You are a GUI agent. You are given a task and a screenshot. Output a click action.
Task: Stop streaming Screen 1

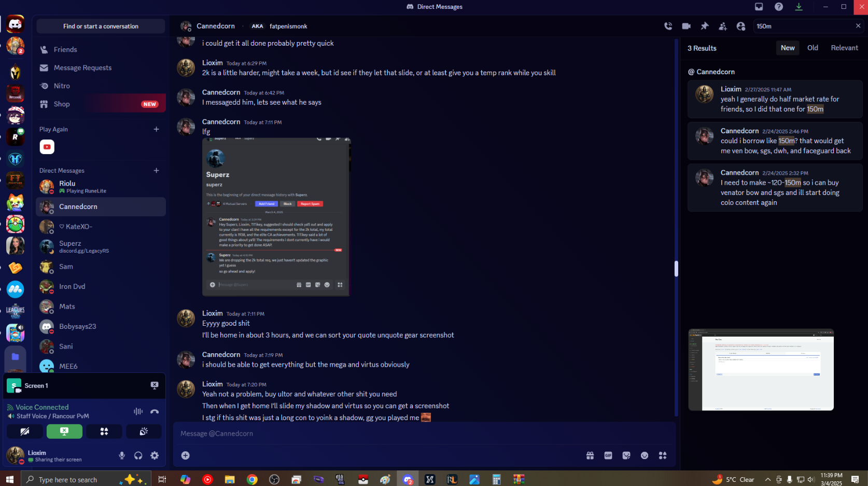coord(155,385)
